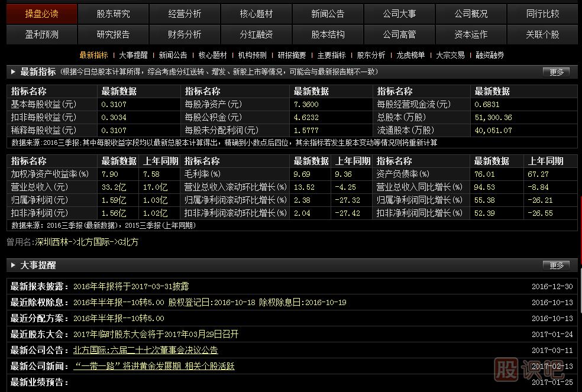582x392 pixels.
Task: Switch to 股本结构 tab
Action: click(x=328, y=34)
